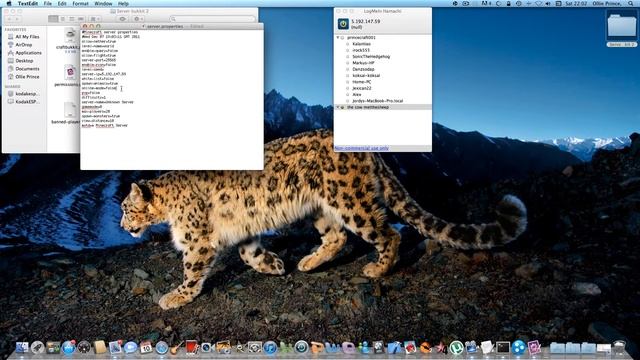Open Spotlight search in the menu bar
Viewport: 640px width, 360px height.
point(631,3)
